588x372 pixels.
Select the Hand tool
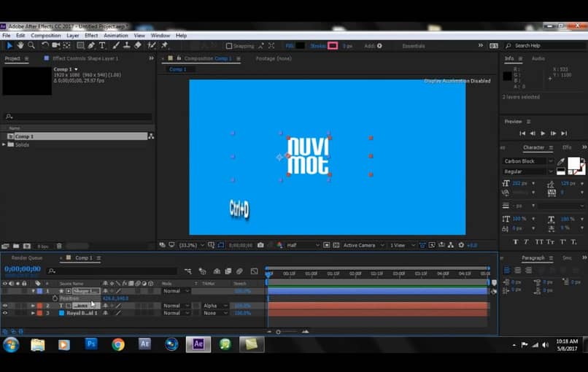coord(20,45)
